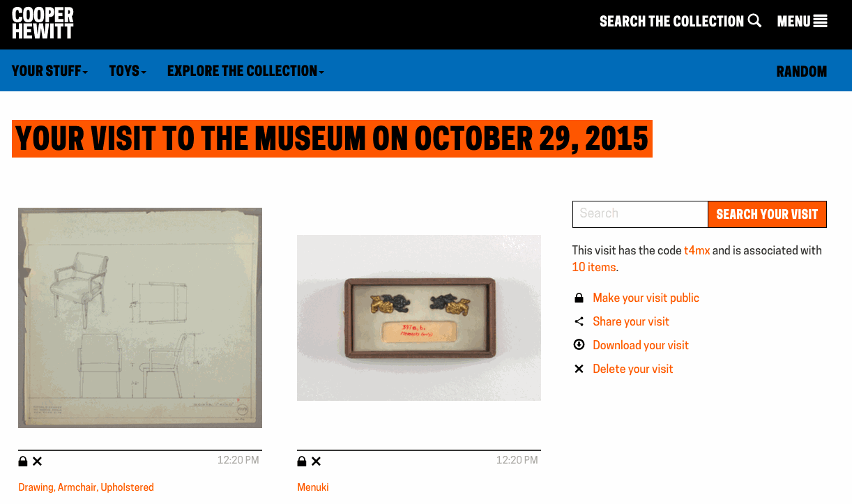
Task: Remove the Menuki item with its X icon
Action: (317, 461)
